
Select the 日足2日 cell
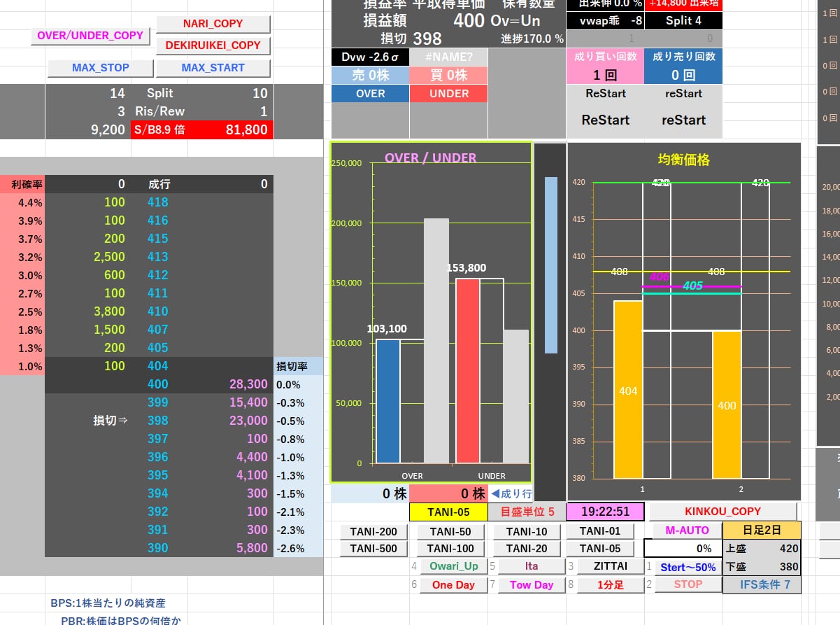click(762, 531)
